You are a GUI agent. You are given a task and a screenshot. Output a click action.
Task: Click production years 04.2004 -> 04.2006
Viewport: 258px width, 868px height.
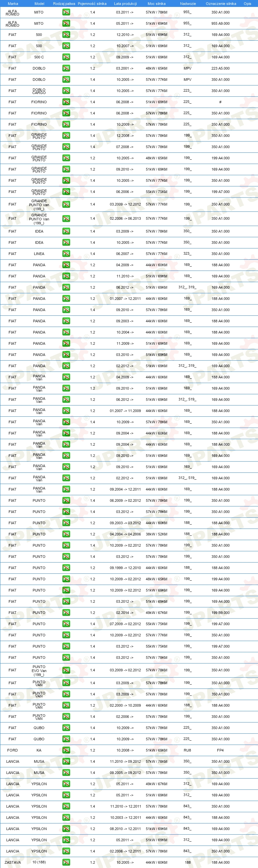125,534
